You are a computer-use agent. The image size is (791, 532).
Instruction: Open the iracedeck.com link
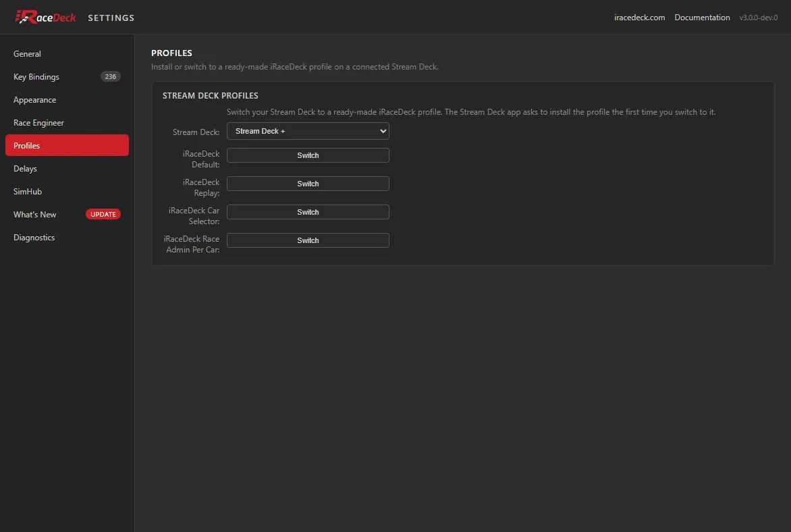coord(639,18)
